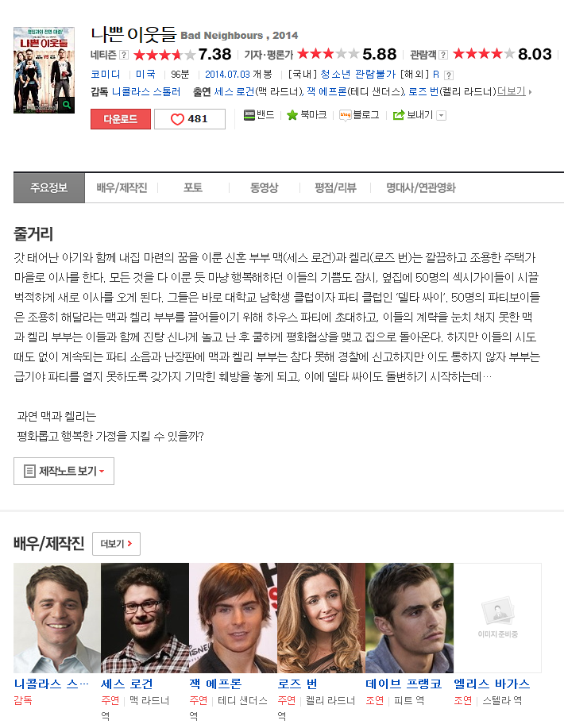Viewport: 564px width, 728px height.
Task: Open director 니콜라스 스톨러 link
Action: (146, 92)
